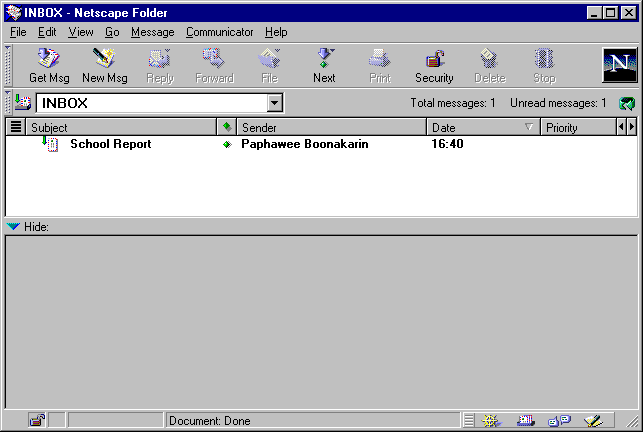This screenshot has height=432, width=643.
Task: Click the Netscape N logo
Action: tap(619, 65)
